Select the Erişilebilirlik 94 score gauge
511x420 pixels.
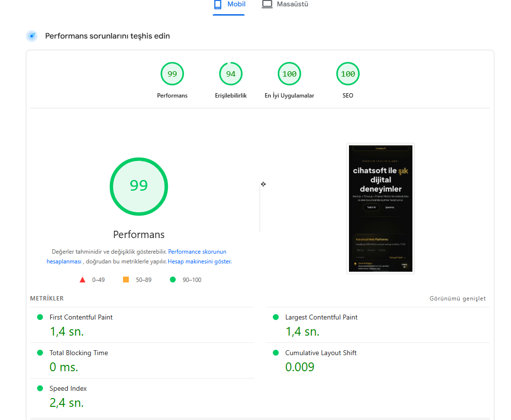coord(231,74)
